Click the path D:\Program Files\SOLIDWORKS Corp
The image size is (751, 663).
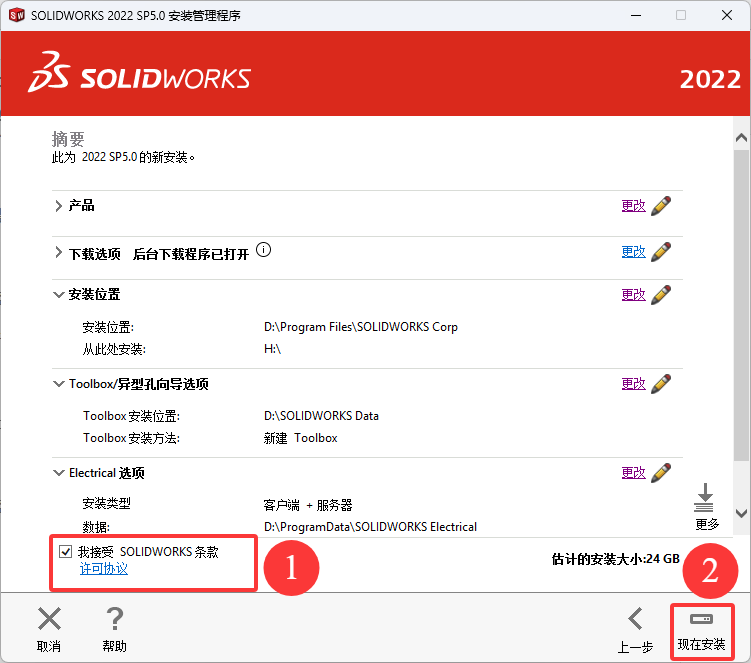tap(361, 327)
